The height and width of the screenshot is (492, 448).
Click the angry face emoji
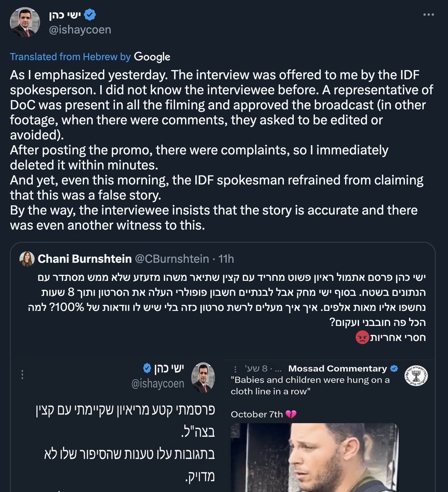coord(362,337)
